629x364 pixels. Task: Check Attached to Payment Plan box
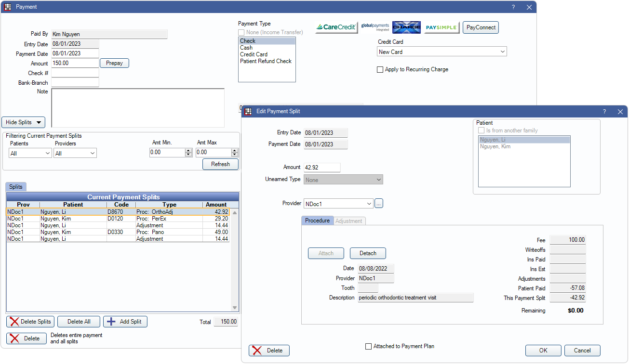(369, 346)
